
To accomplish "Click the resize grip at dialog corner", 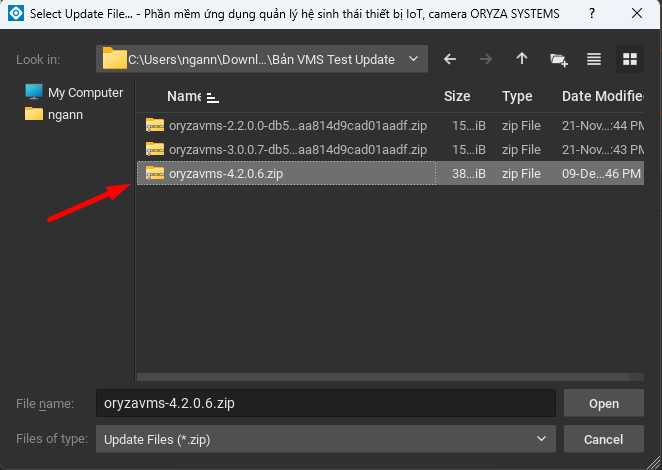I will click(x=652, y=461).
